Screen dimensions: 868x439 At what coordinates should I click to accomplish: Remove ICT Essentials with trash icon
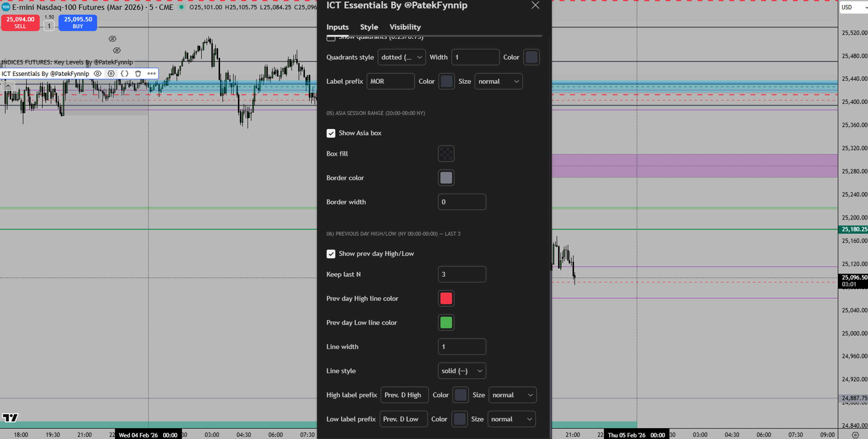(138, 74)
